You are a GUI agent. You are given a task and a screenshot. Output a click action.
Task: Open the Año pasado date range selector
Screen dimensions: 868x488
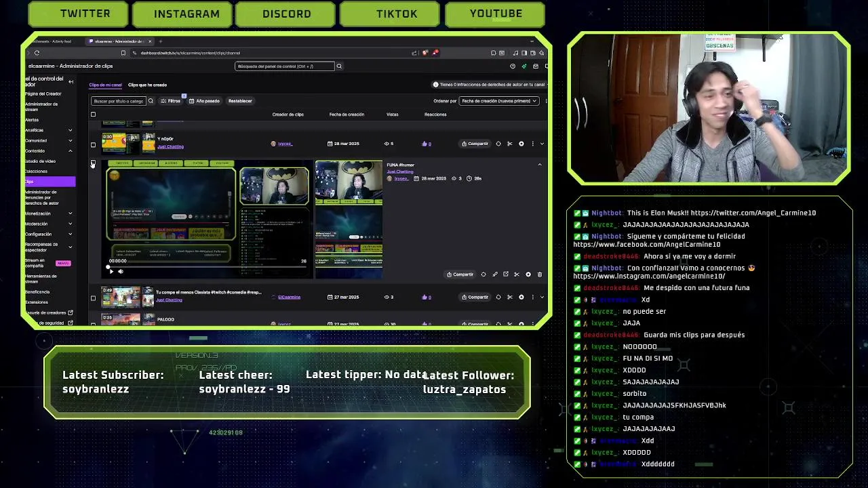[204, 101]
